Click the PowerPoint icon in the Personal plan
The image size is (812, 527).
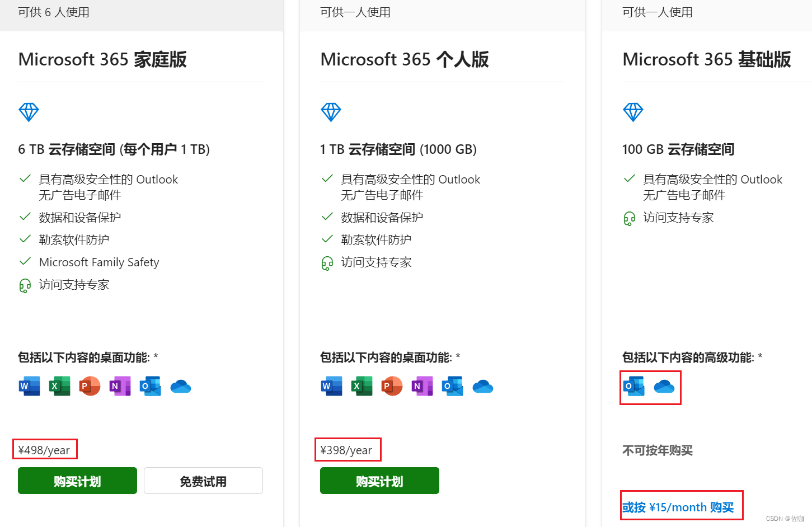tap(392, 386)
